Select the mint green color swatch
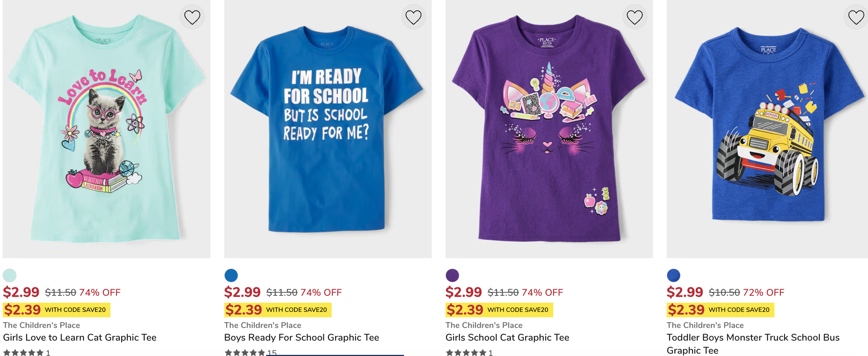The height and width of the screenshot is (356, 868). (x=10, y=275)
